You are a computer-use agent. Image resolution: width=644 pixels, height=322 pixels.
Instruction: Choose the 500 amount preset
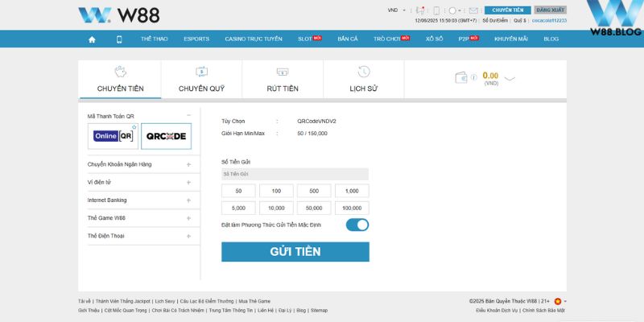[x=314, y=191]
